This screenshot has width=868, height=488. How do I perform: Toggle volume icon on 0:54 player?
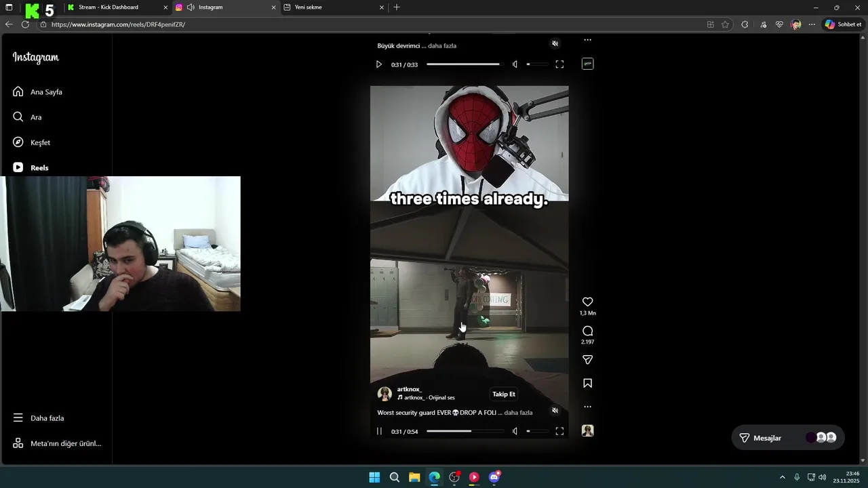515,431
